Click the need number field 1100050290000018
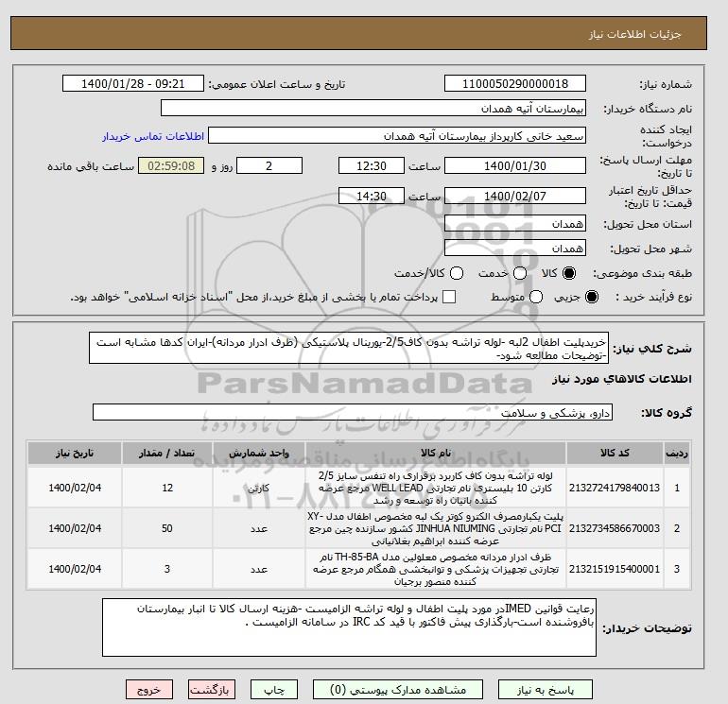 515,83
